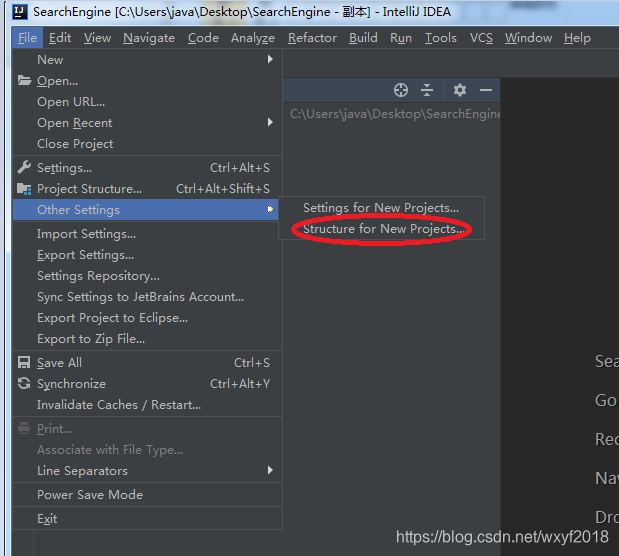This screenshot has height=556, width=619.
Task: Expand the Open Recent submenu arrow
Action: click(270, 122)
